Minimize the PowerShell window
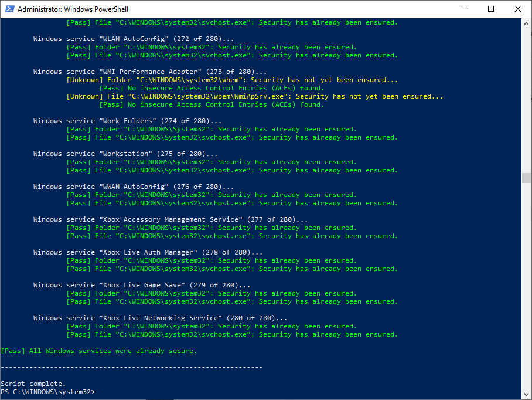532x400 pixels. click(464, 9)
